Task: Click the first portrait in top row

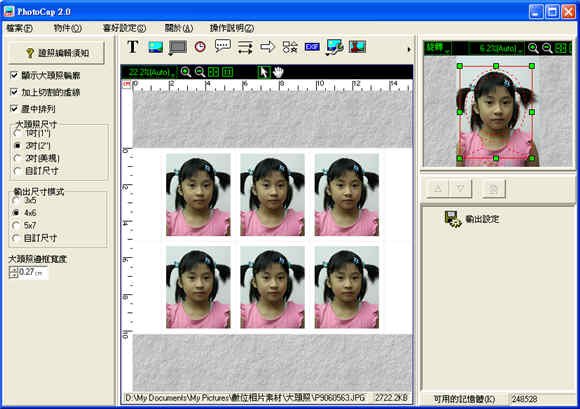Action: point(198,195)
